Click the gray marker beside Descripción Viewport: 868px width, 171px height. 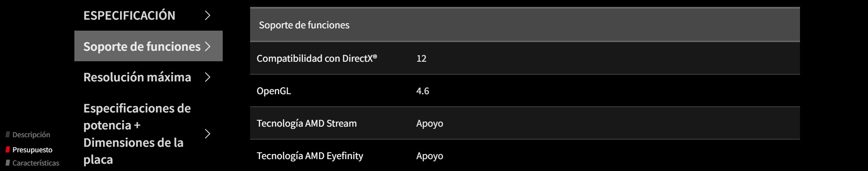[x=8, y=134]
